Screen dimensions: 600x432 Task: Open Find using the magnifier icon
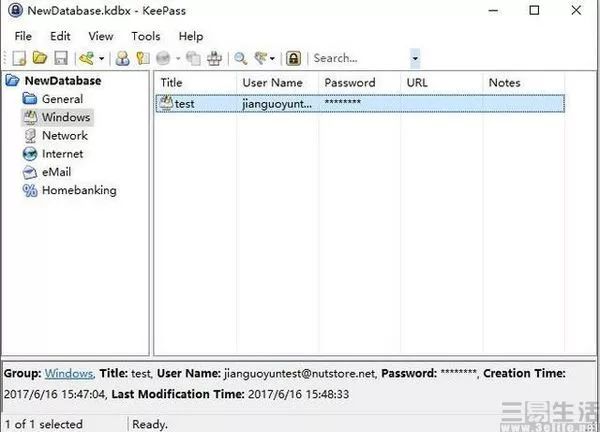[x=240, y=58]
